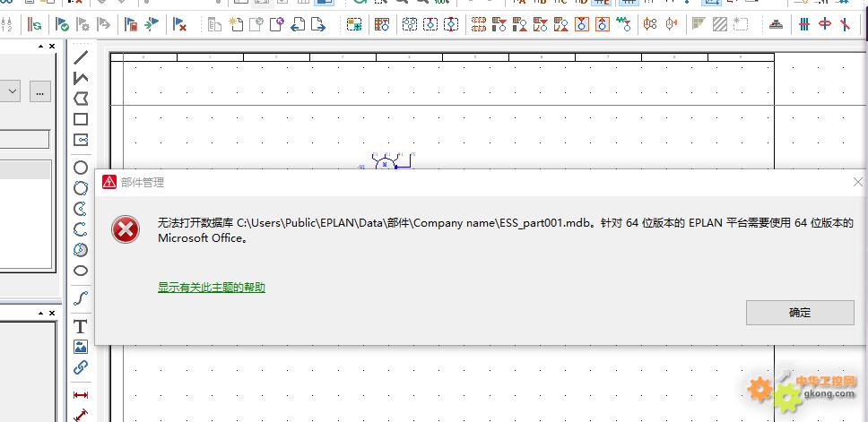Click the filter input field in left panel
868x422 pixels.
click(24, 140)
